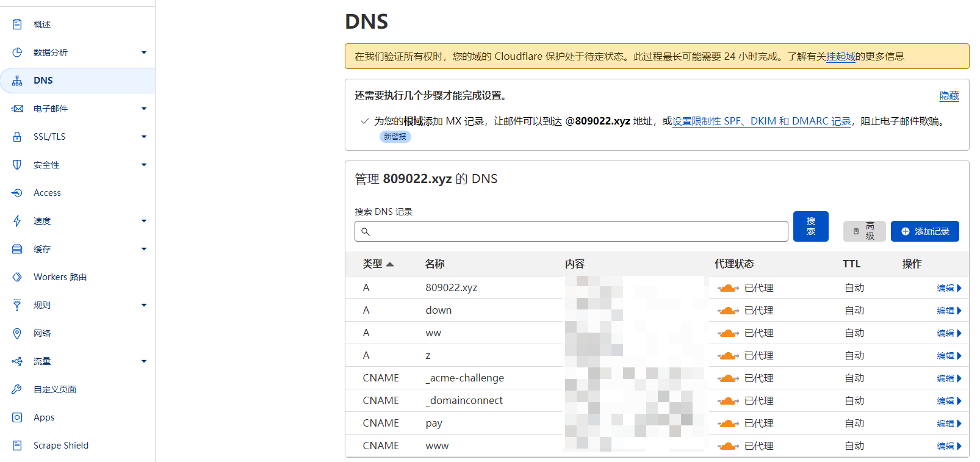Screen dimensions: 980x462
Task: Expand the 规则 submenu arrow
Action: (x=144, y=305)
